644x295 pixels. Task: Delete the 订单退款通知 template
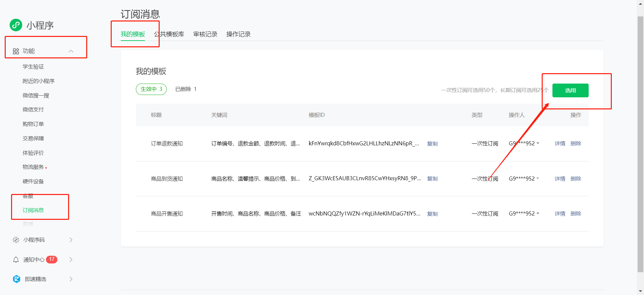pyautogui.click(x=576, y=144)
